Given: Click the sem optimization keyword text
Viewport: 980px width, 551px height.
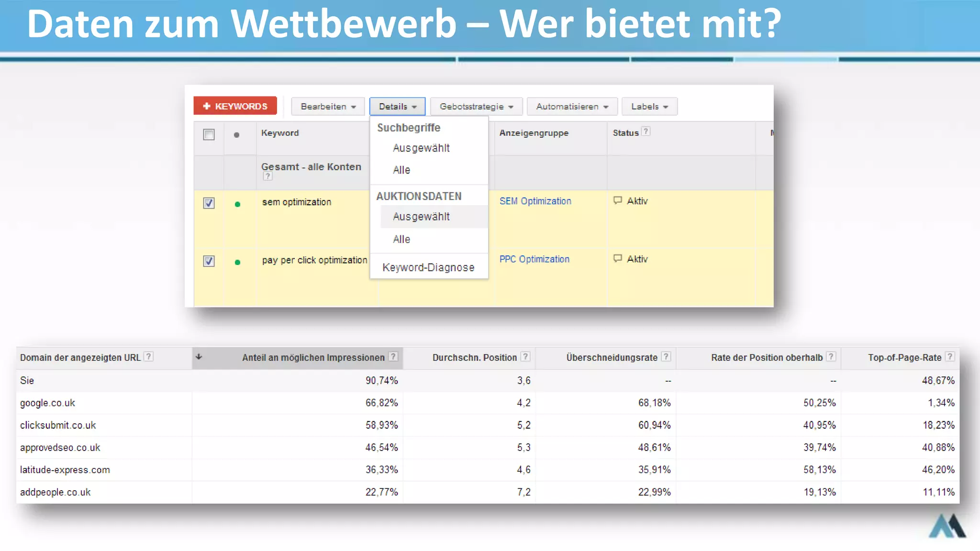Looking at the screenshot, I should click(297, 202).
